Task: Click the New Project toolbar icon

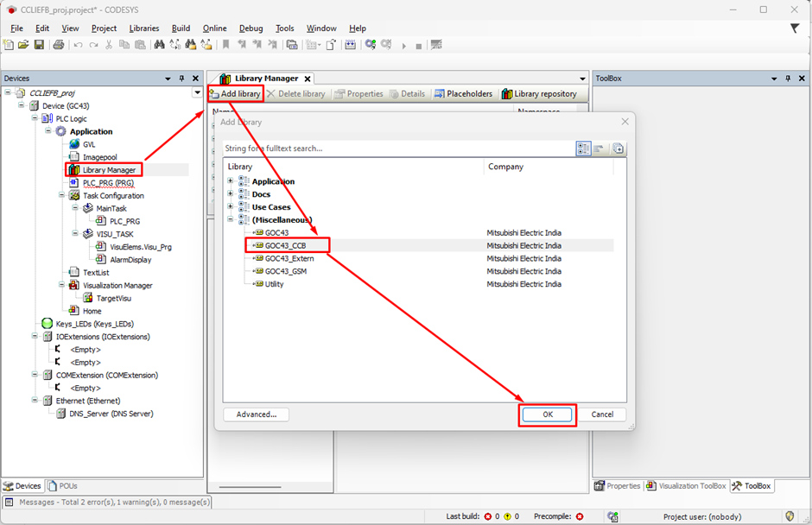Action: [9, 45]
